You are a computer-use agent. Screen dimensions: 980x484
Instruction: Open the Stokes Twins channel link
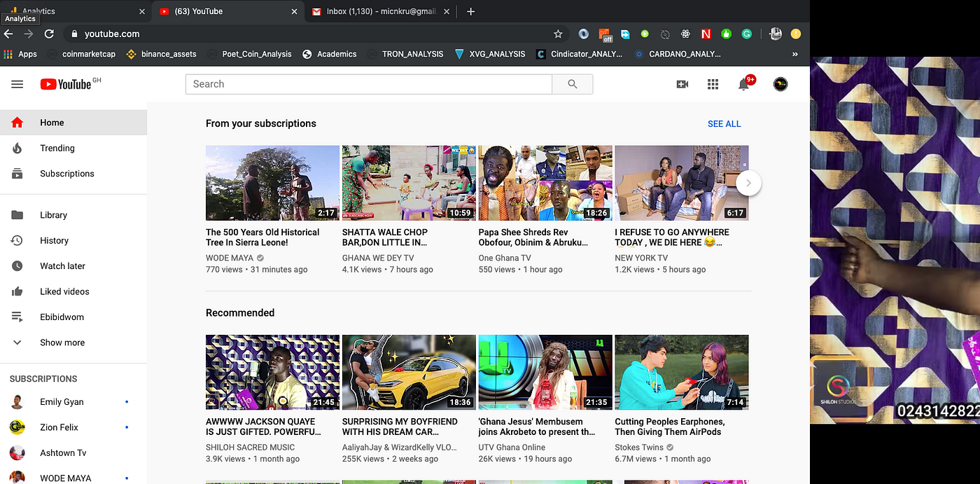640,447
